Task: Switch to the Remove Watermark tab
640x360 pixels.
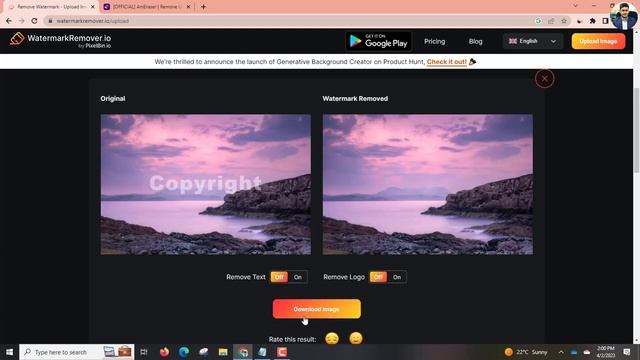Action: 52,7
